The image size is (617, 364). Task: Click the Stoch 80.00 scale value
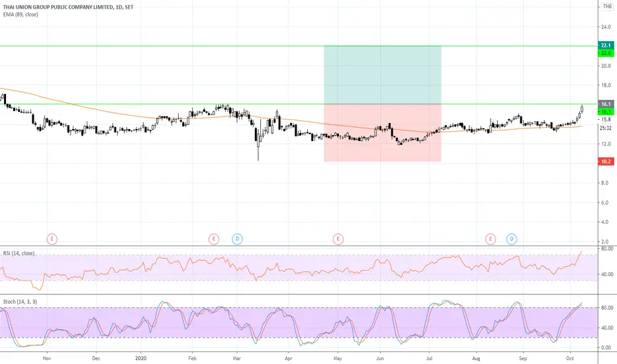(x=607, y=308)
